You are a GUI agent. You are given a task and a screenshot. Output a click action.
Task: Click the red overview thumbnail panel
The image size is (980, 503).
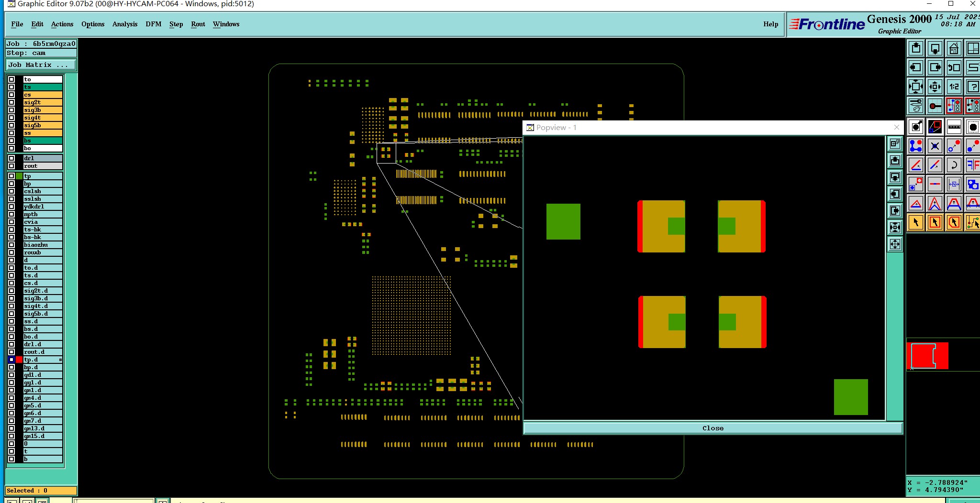(x=927, y=356)
